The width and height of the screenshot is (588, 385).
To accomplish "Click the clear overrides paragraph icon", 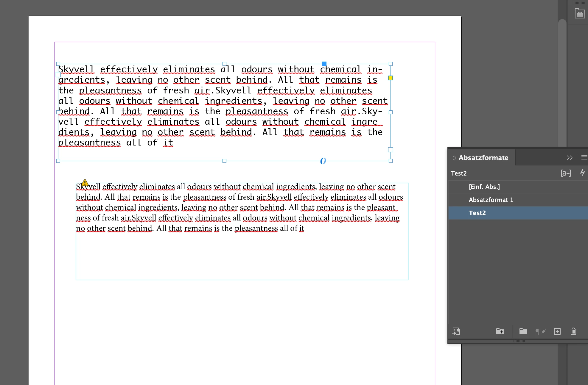I will pyautogui.click(x=540, y=331).
